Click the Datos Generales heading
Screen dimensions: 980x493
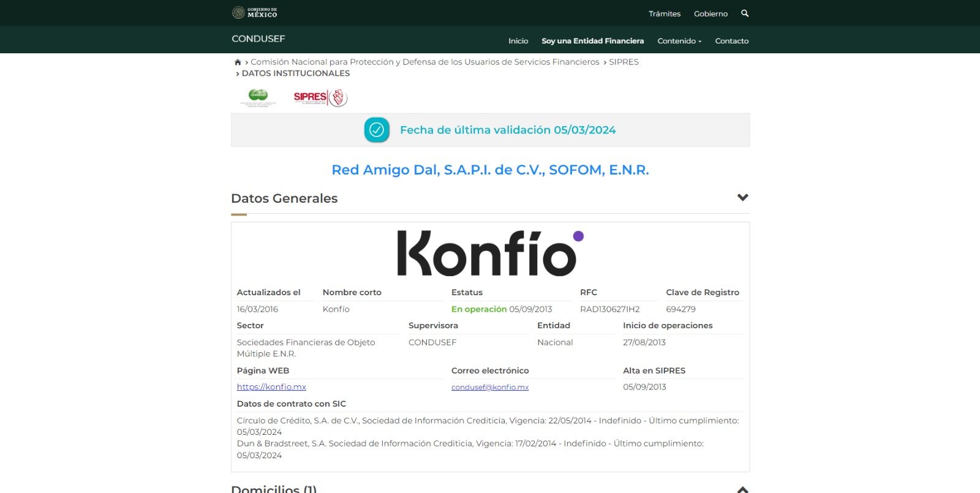284,198
